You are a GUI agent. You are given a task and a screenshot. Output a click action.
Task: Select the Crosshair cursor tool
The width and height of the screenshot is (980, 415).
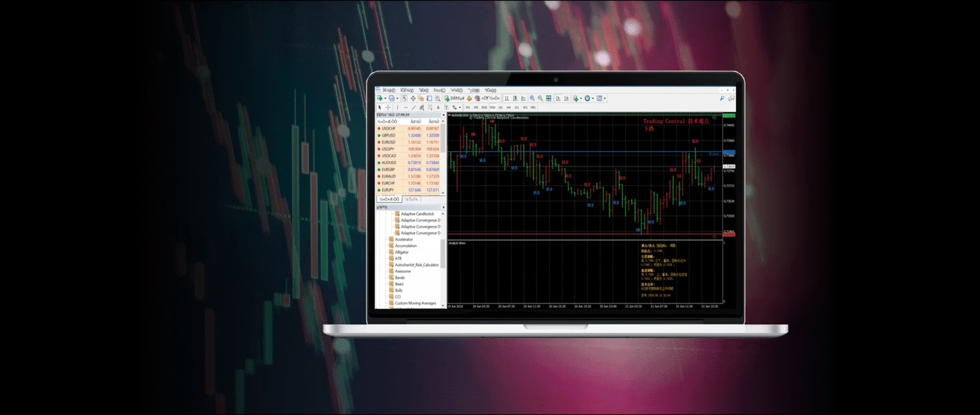point(388,108)
